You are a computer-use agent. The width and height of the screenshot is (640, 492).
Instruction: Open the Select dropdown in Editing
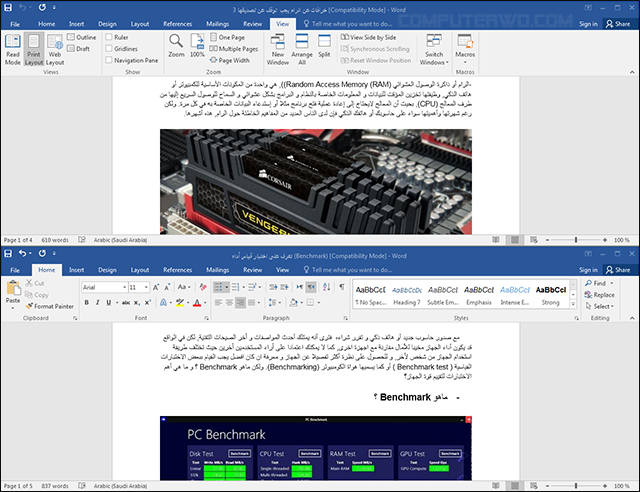coord(599,306)
